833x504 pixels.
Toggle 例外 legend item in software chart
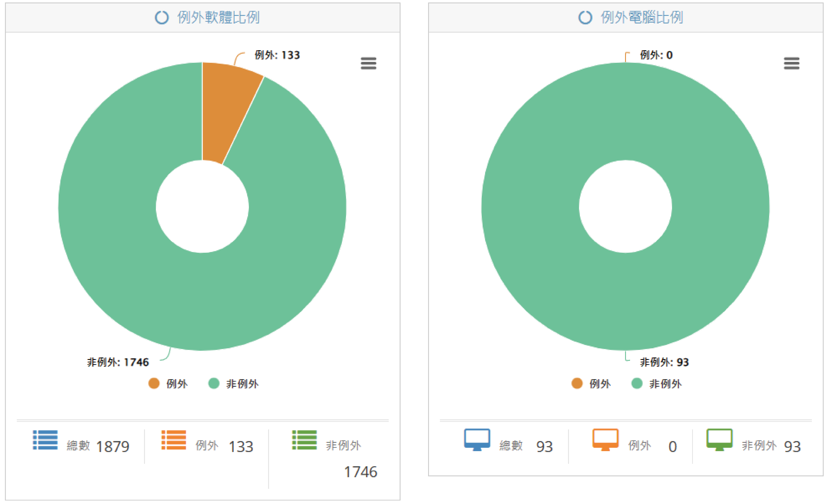(x=168, y=383)
